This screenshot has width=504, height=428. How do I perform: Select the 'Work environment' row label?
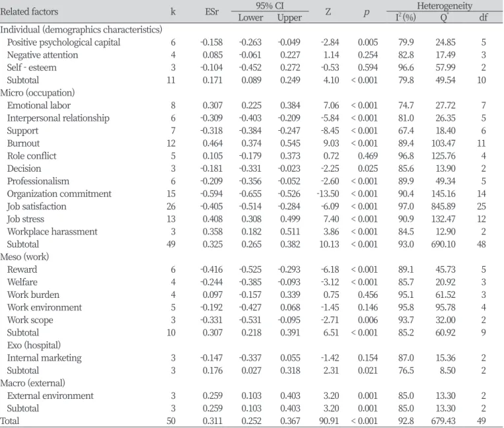[44, 308]
